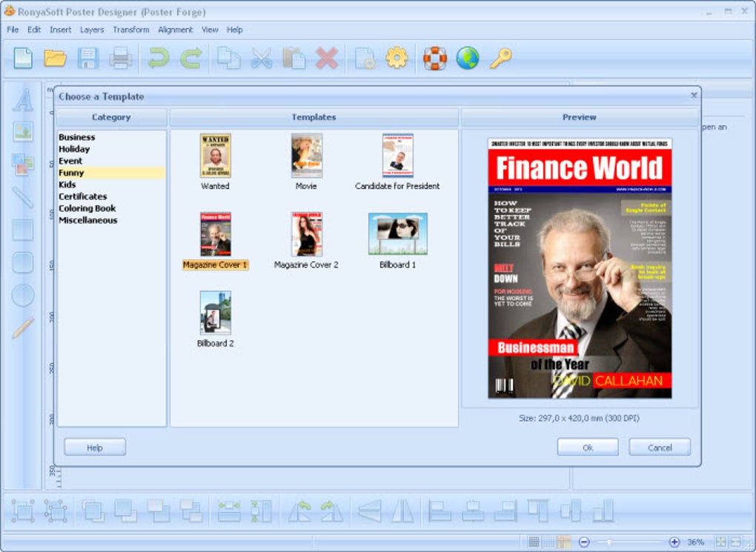Choose the Movie template thumbnail
Image resolution: width=756 pixels, height=552 pixels.
coord(306,156)
